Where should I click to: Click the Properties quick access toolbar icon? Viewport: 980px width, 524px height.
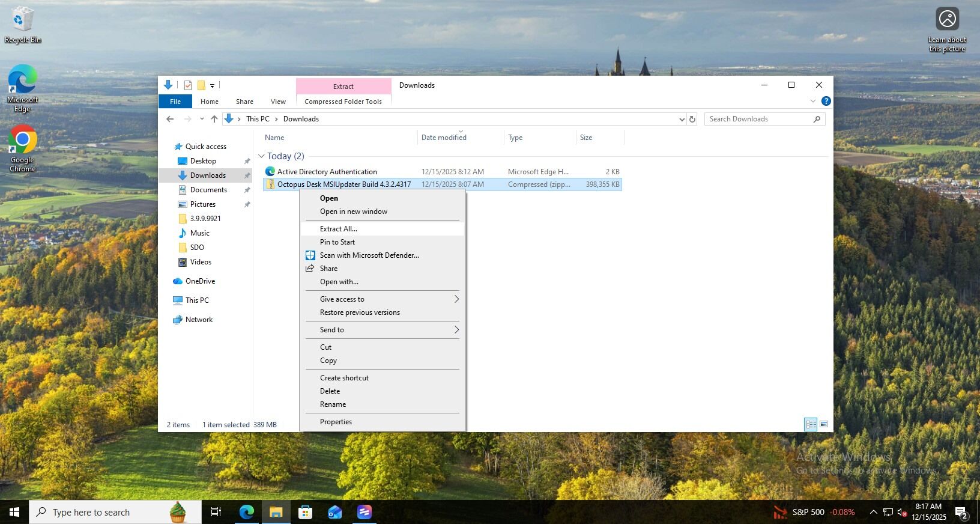click(x=188, y=85)
